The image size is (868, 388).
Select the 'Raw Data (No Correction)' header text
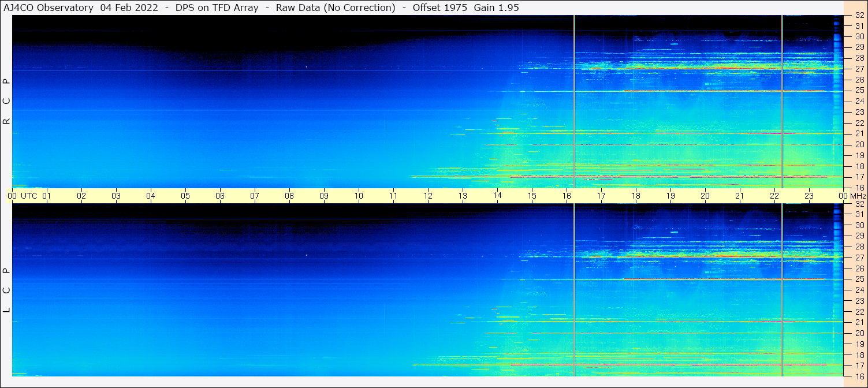(336, 8)
